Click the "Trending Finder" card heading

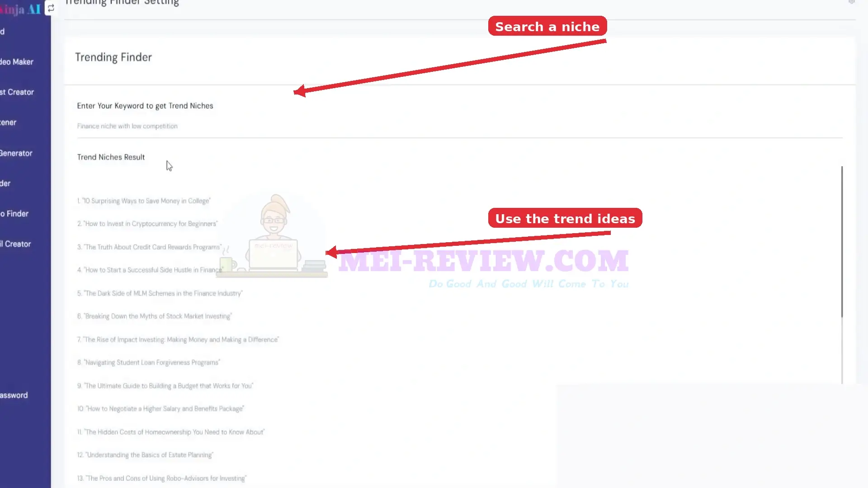113,57
